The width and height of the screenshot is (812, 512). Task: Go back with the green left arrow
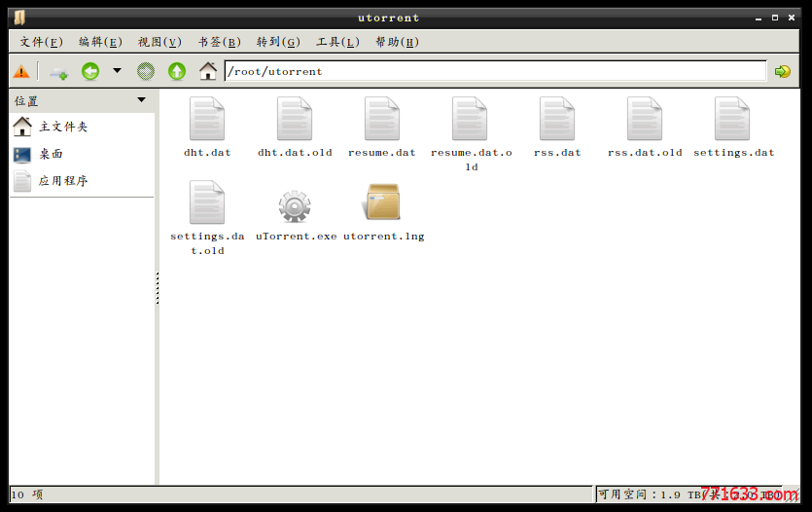tap(90, 71)
